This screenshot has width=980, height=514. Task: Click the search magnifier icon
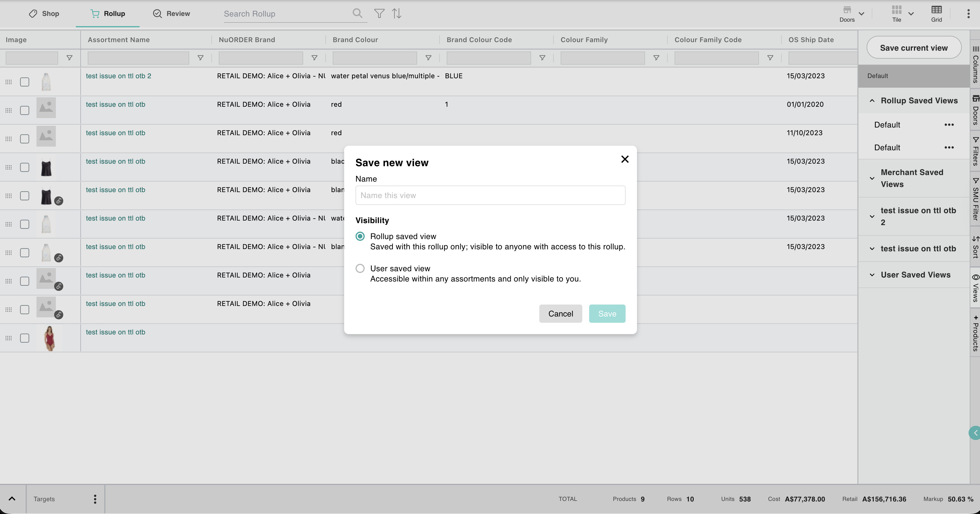[357, 13]
